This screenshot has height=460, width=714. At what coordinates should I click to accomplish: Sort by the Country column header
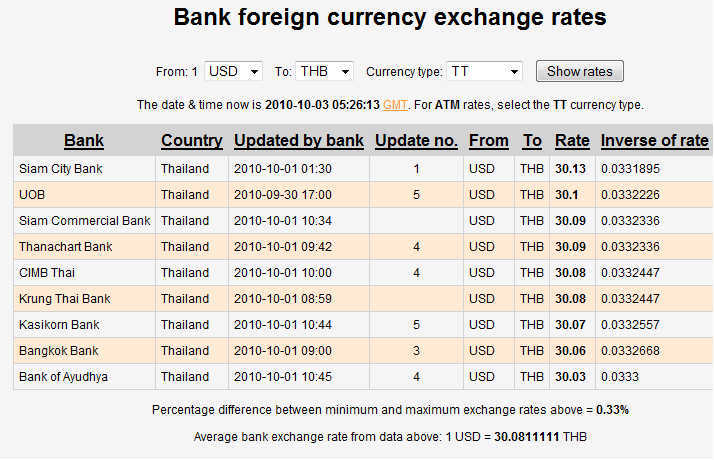pyautogui.click(x=191, y=140)
